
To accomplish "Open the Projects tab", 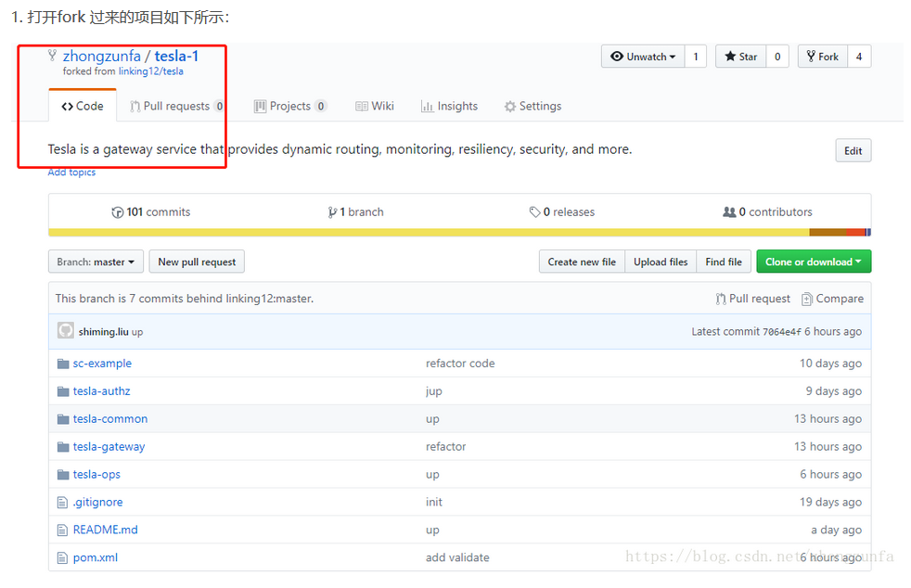I will click(290, 107).
